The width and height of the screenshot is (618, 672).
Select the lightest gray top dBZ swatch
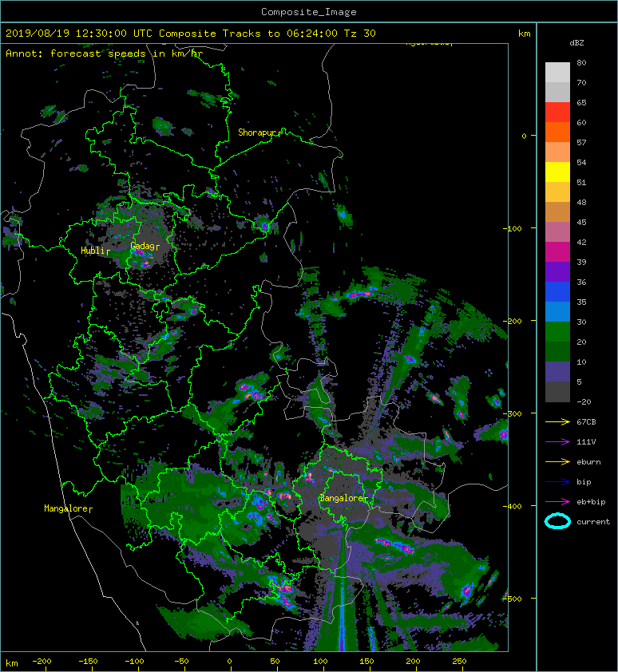pos(557,73)
